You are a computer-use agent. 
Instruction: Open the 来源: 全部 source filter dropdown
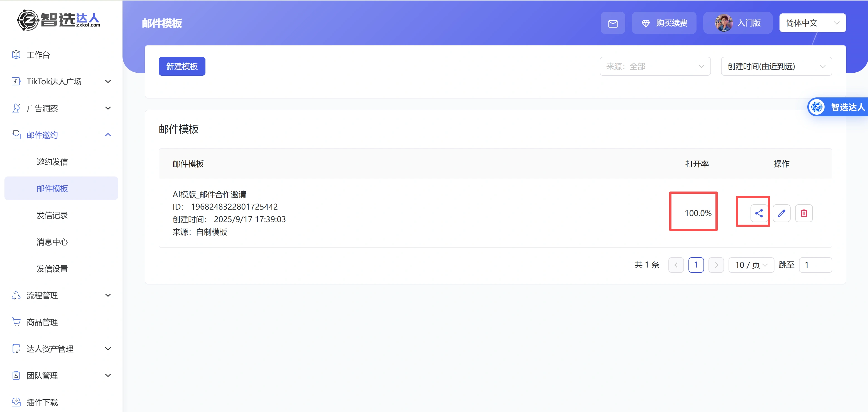click(x=655, y=66)
